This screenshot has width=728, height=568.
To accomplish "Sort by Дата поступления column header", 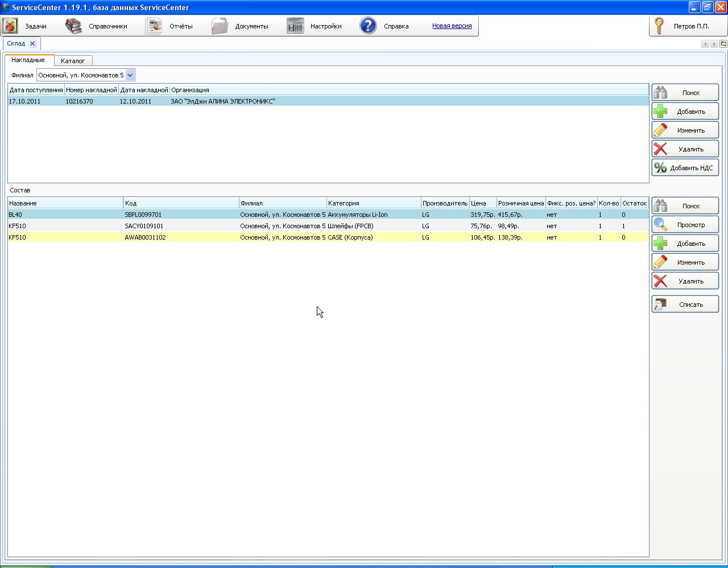I will pyautogui.click(x=36, y=90).
